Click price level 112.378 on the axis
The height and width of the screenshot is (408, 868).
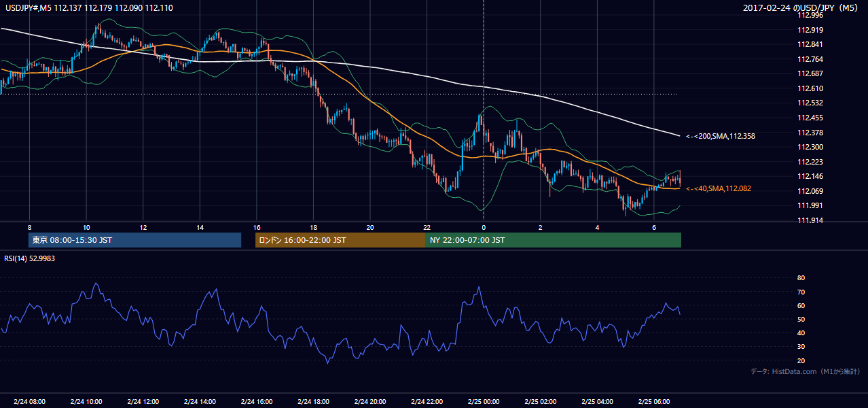tap(810, 133)
